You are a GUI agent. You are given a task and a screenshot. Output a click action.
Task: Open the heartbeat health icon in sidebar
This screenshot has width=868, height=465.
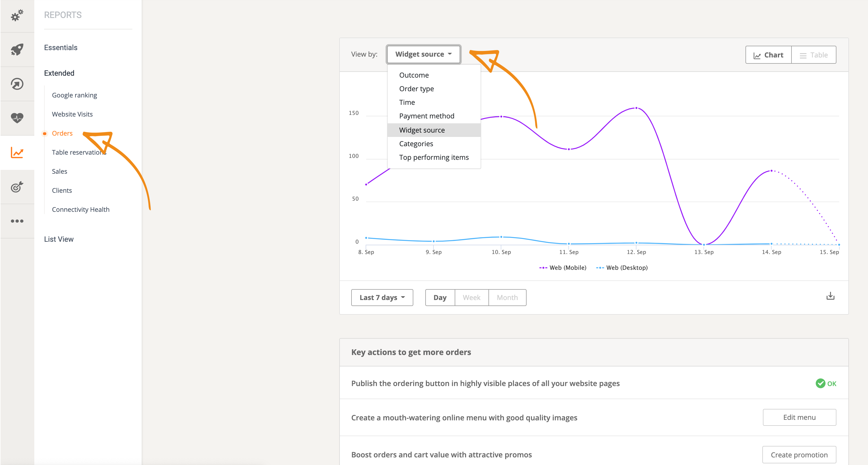(x=17, y=118)
